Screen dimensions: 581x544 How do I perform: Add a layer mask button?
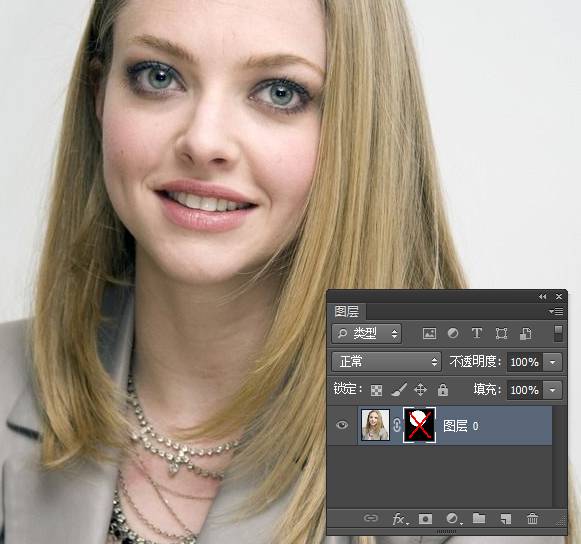(425, 519)
